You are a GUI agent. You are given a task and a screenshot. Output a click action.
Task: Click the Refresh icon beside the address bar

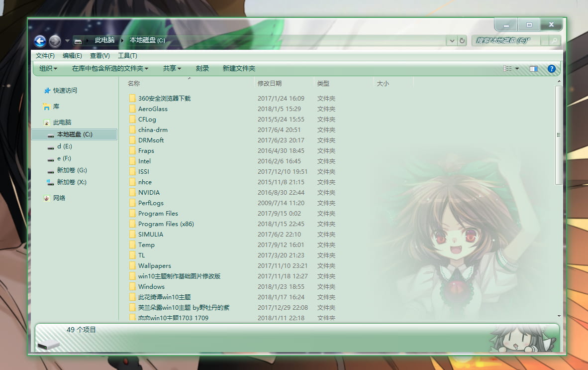click(x=462, y=41)
